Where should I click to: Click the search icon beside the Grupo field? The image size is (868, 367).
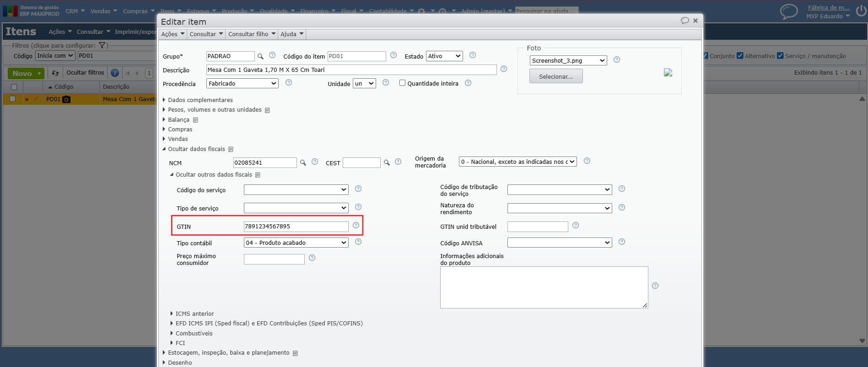click(x=260, y=56)
